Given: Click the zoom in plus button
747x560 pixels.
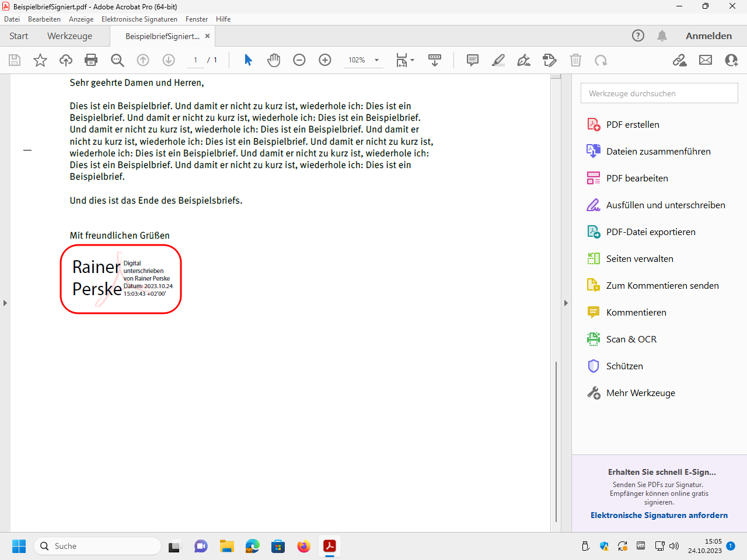Looking at the screenshot, I should (325, 60).
